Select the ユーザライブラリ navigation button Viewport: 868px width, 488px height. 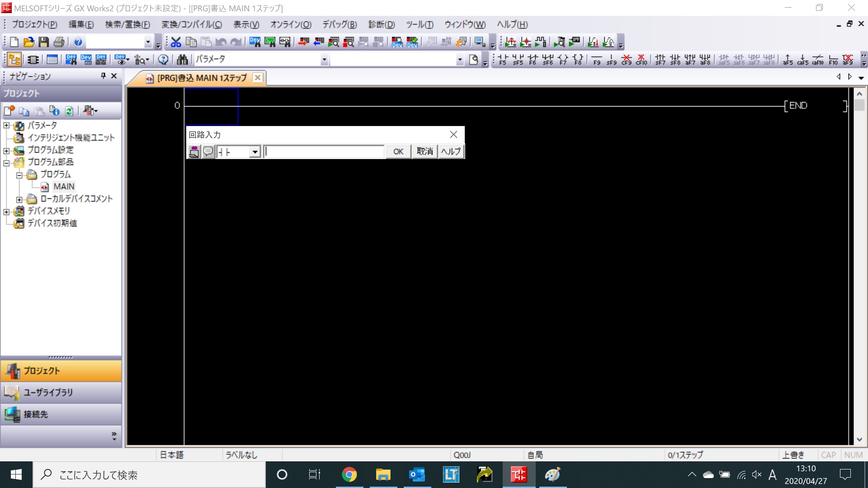point(61,392)
